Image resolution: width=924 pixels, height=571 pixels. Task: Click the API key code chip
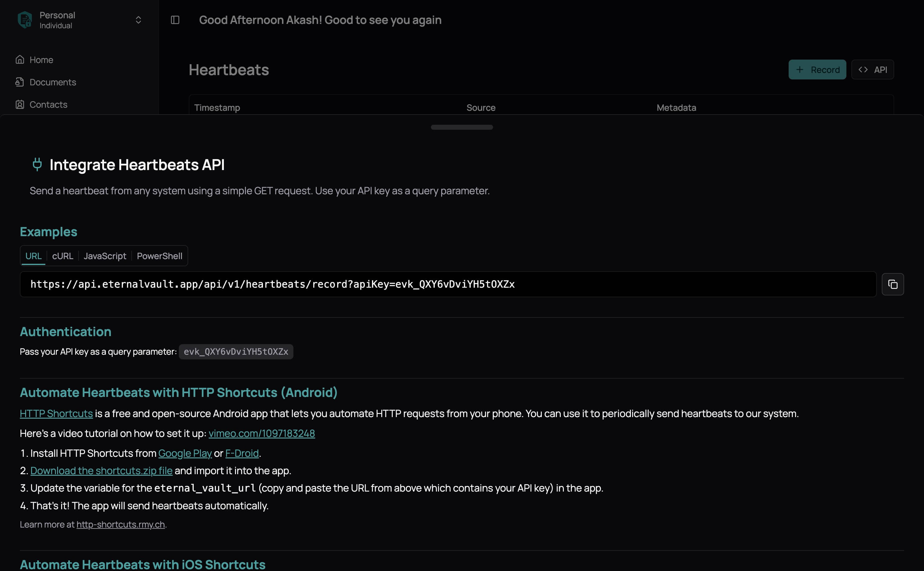tap(236, 352)
